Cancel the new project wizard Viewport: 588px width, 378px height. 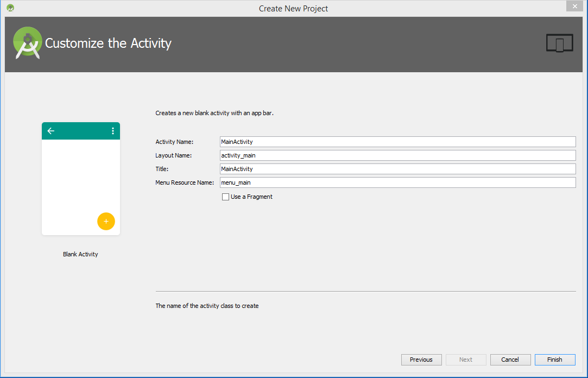pyautogui.click(x=510, y=360)
